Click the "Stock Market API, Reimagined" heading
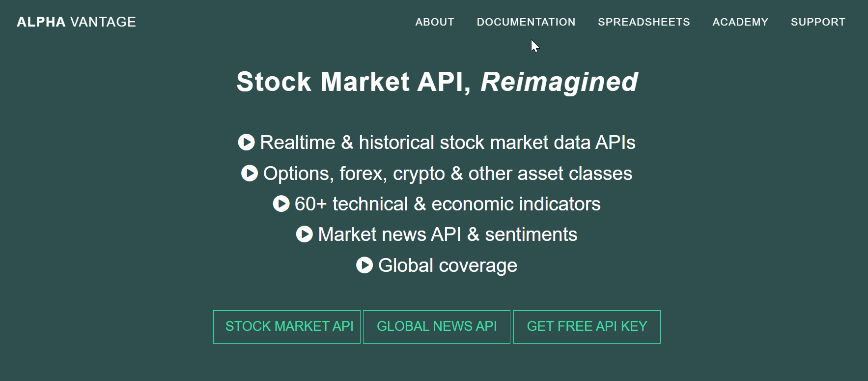Viewport: 868px width, 381px height. point(437,82)
